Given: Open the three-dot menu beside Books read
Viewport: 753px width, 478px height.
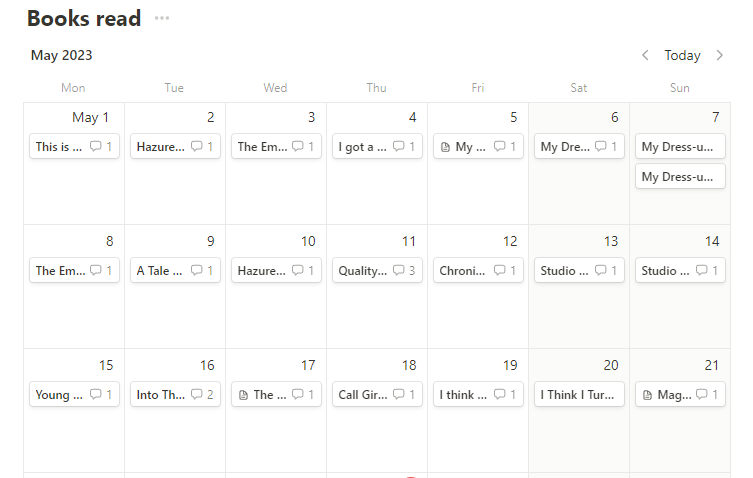Looking at the screenshot, I should tap(162, 19).
